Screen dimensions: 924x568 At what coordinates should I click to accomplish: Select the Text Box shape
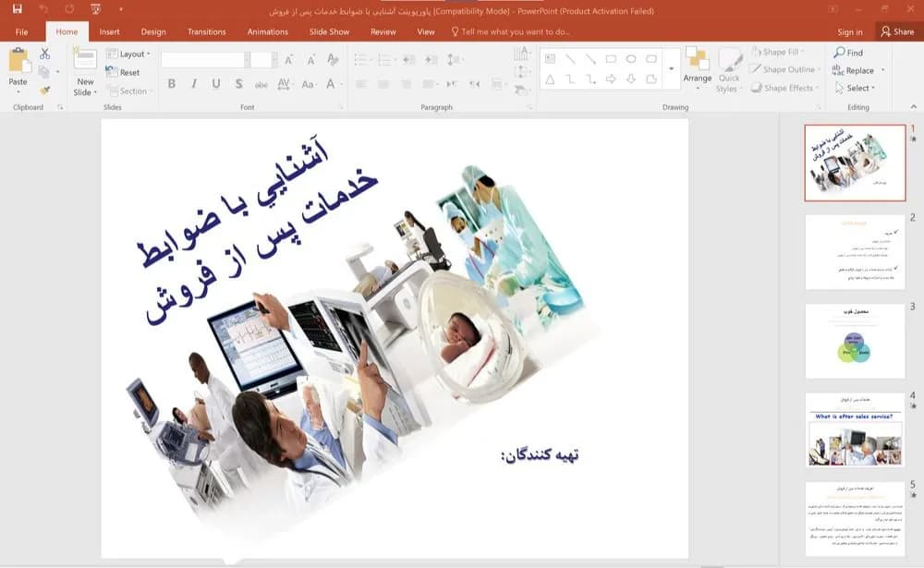[551, 58]
